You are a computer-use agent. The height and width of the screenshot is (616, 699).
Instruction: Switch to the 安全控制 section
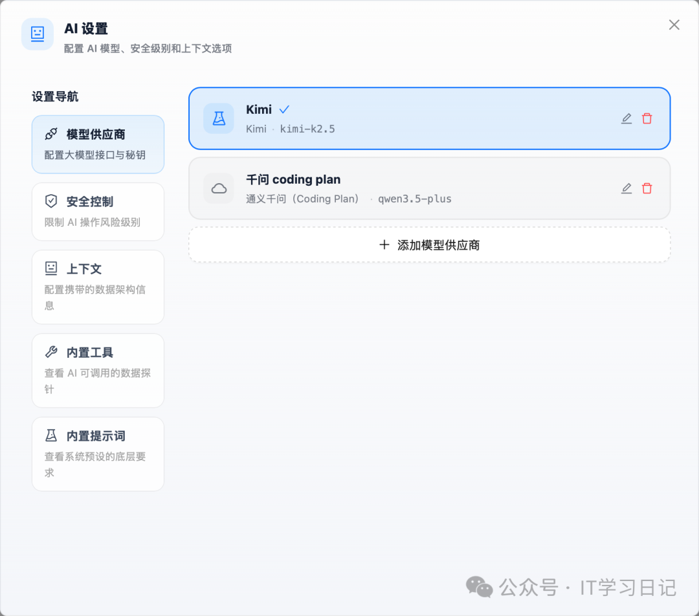98,212
